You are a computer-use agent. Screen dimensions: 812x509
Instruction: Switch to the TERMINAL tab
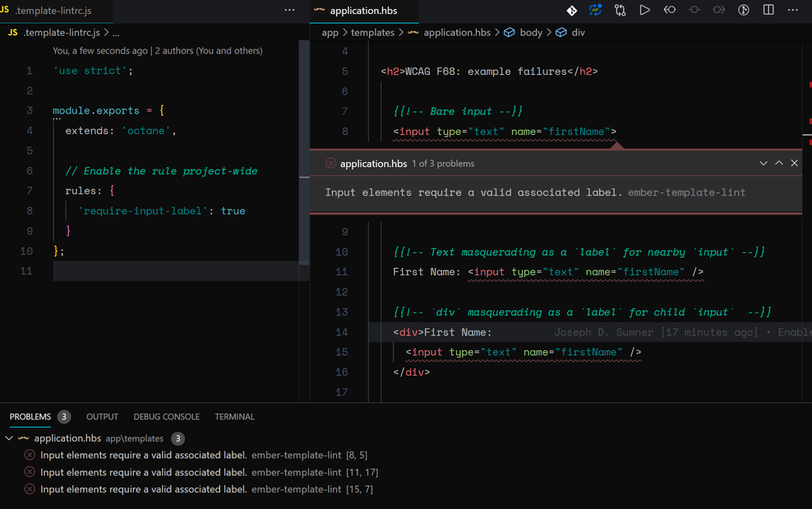(234, 416)
